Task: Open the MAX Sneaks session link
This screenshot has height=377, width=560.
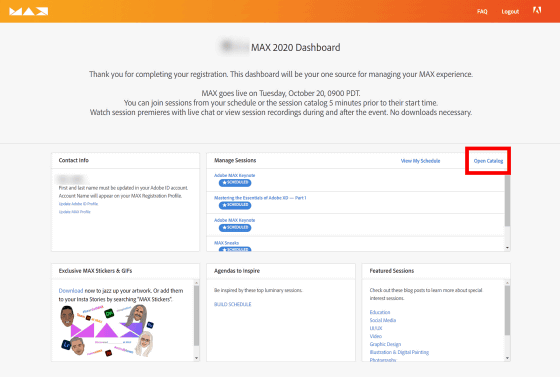Action: click(x=226, y=243)
